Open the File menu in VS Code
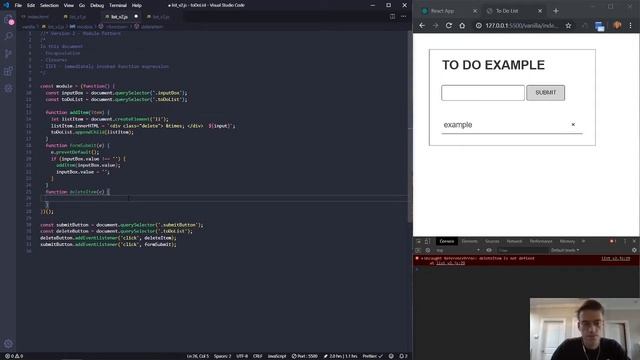The image size is (640, 360). [18, 5]
